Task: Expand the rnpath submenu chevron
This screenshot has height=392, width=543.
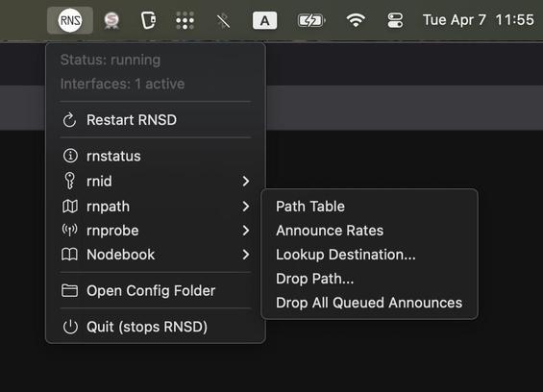Action: point(246,207)
